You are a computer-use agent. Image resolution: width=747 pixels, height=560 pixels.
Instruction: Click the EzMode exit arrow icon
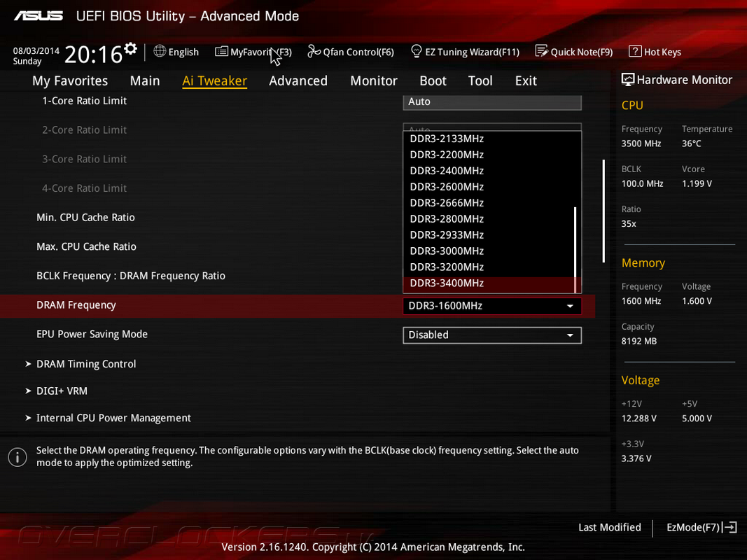coord(729,527)
